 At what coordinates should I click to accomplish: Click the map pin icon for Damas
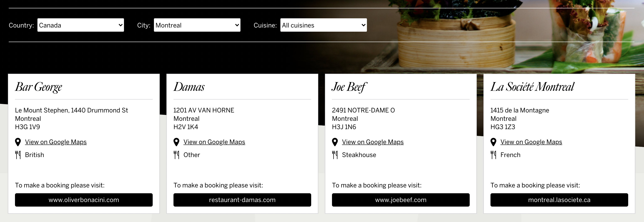176,142
